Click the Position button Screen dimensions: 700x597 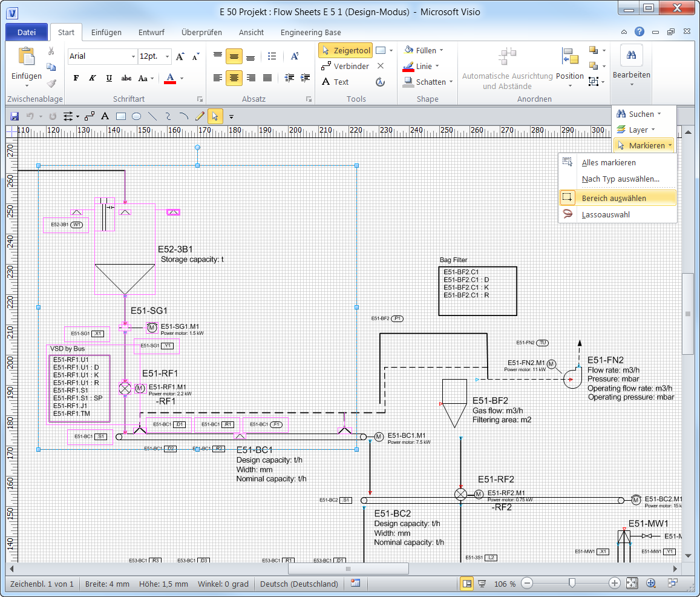coord(570,67)
